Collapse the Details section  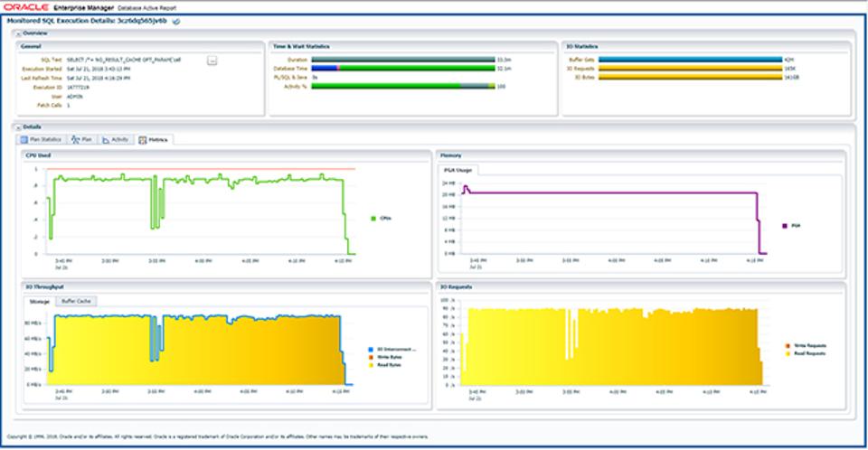pyautogui.click(x=18, y=127)
